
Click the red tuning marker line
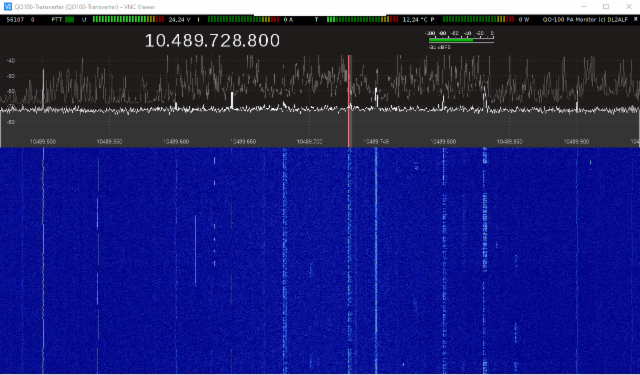pyautogui.click(x=349, y=101)
